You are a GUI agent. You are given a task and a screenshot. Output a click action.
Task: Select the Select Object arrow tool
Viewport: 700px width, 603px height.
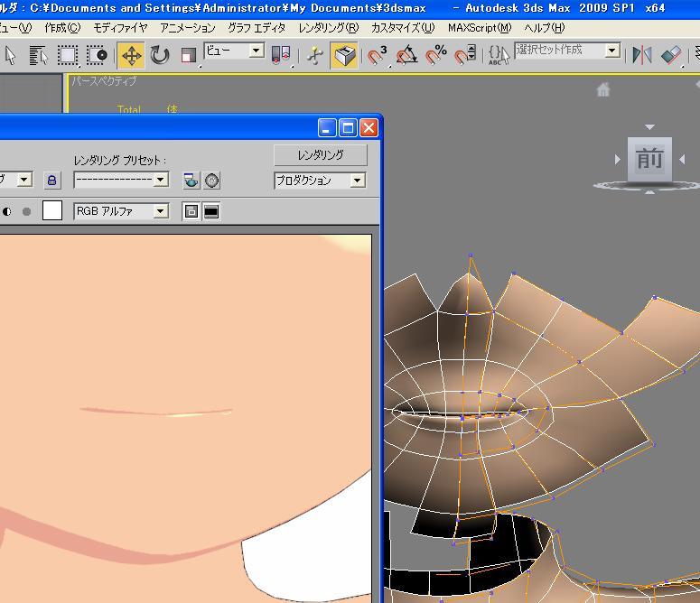point(10,56)
